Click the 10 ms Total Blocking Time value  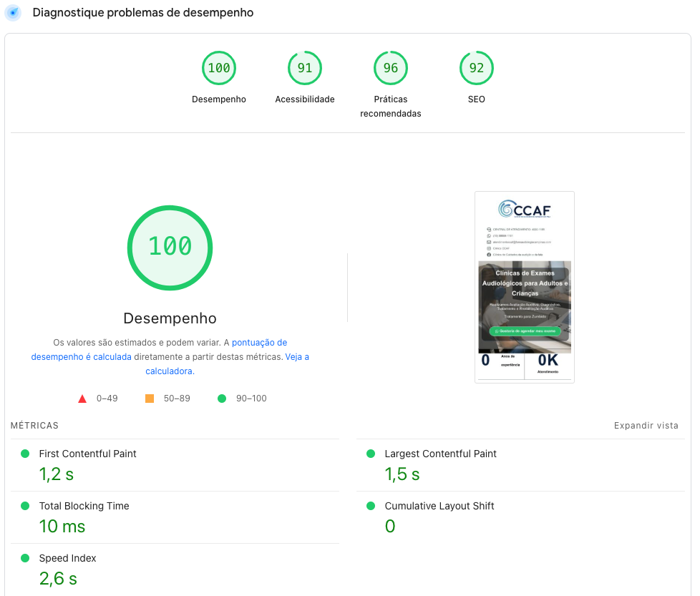pos(62,527)
